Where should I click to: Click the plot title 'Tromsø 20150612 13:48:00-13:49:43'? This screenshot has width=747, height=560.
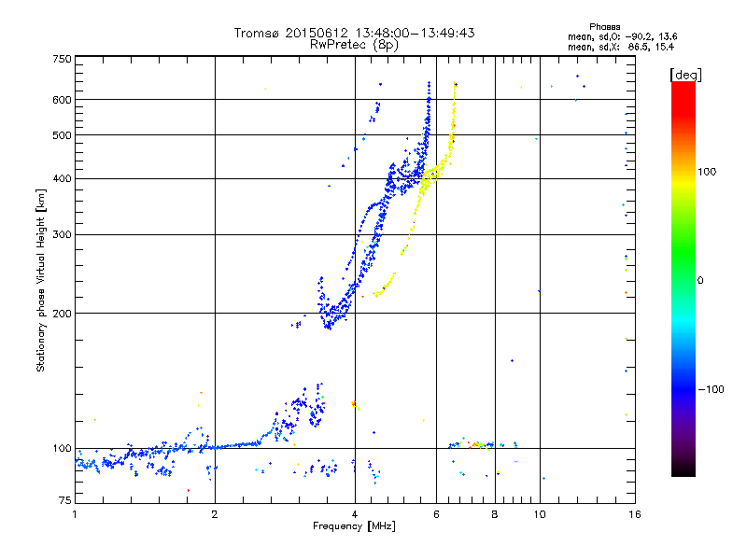[354, 33]
